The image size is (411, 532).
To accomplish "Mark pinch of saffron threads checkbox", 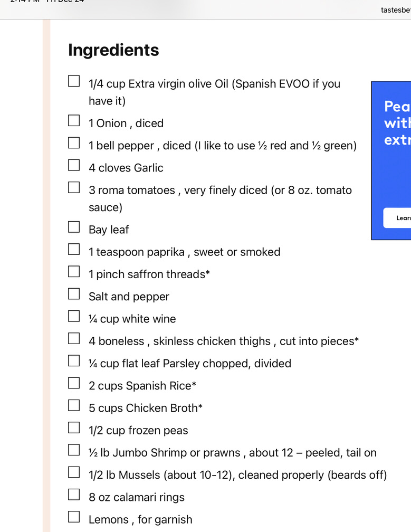I will point(74,272).
